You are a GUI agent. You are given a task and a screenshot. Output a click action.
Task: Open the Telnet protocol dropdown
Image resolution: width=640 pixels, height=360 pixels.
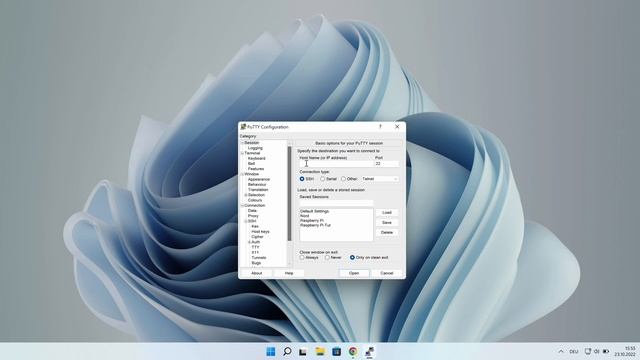380,179
